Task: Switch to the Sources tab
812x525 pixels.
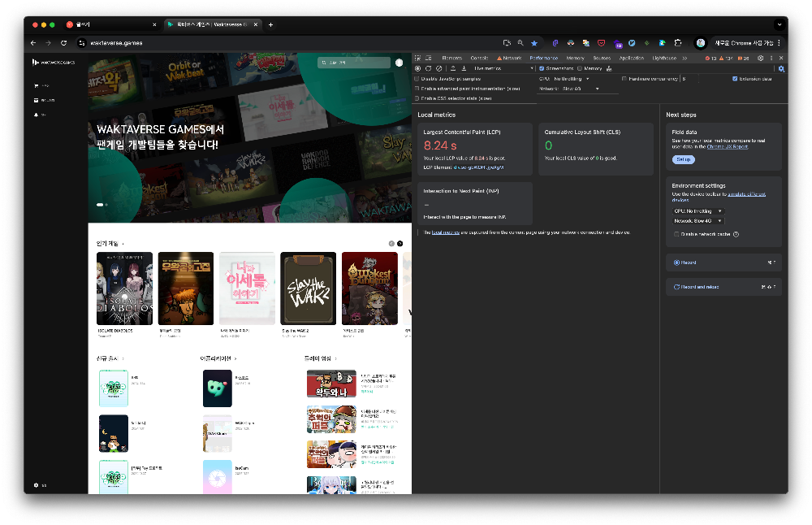Action: coord(602,58)
